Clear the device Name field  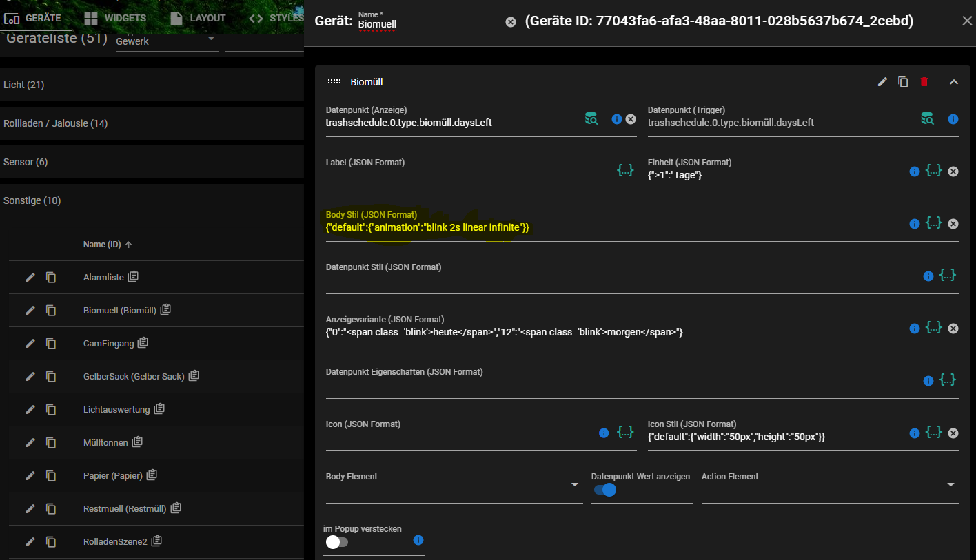(511, 22)
